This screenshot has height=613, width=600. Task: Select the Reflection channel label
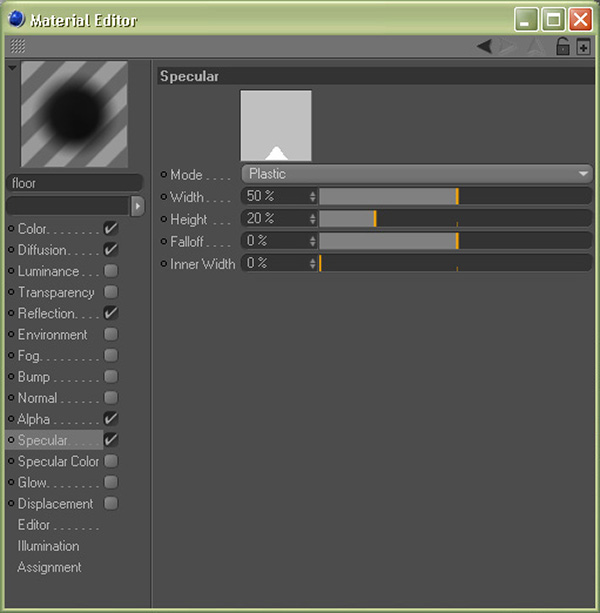coord(47,313)
